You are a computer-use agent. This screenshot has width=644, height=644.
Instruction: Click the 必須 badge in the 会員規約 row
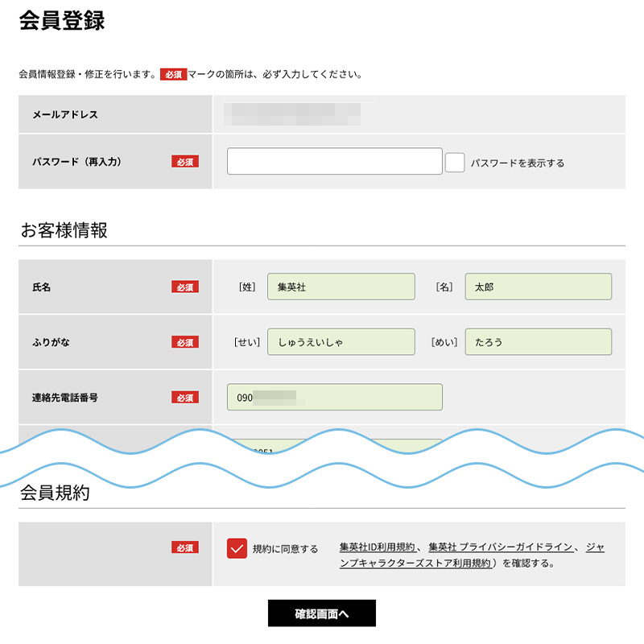184,547
